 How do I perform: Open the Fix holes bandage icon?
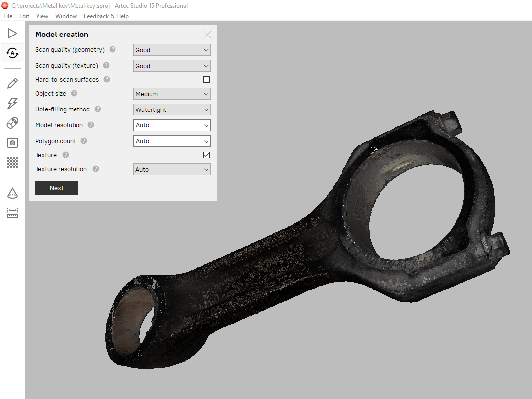(12, 123)
